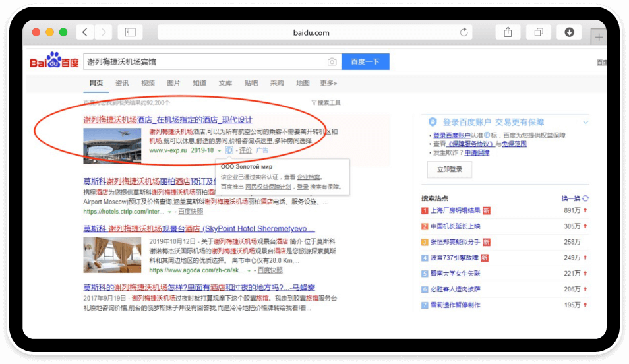Image resolution: width=629 pixels, height=364 pixels.
Task: Click the verification badge icon beside v-exp.ru
Action: coord(229,150)
